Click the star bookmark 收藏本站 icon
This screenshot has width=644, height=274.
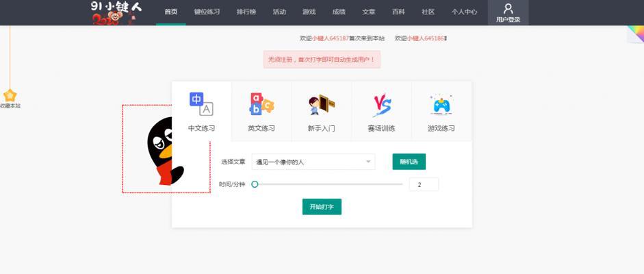click(x=10, y=96)
